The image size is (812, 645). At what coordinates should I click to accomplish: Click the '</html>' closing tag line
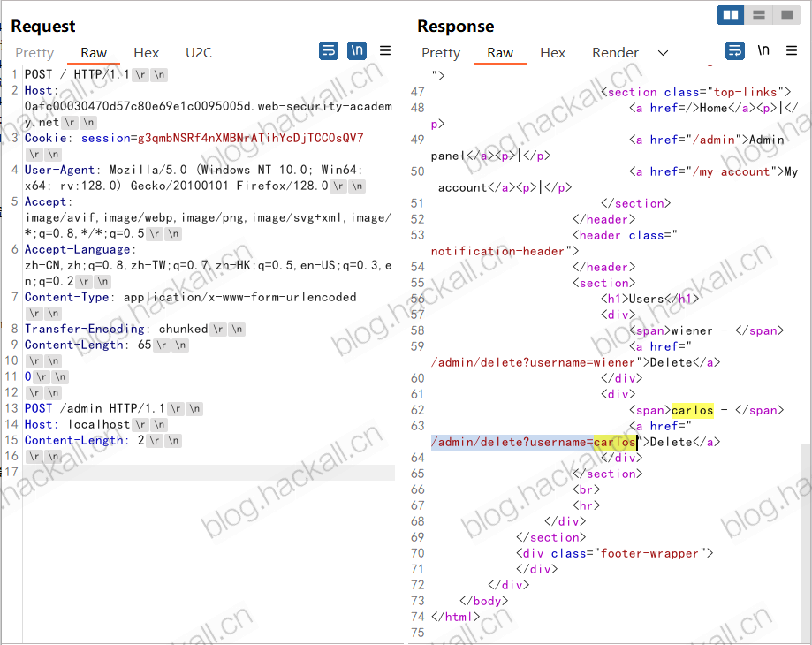(455, 617)
